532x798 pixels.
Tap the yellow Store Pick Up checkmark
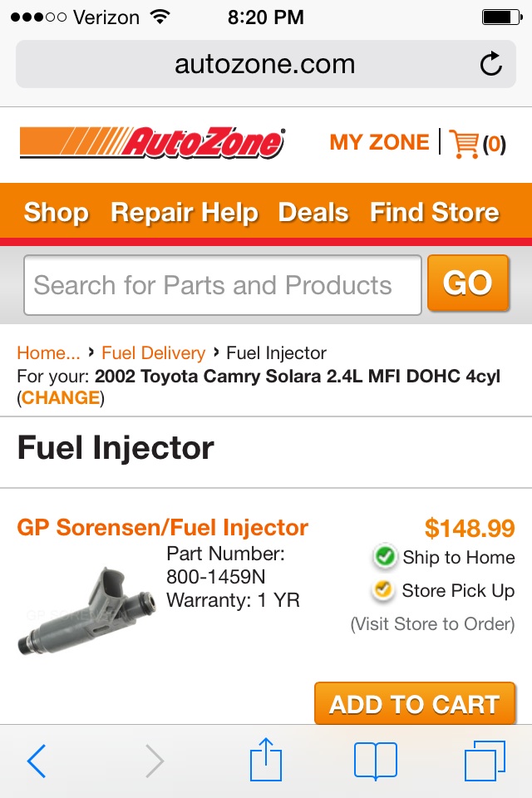[x=383, y=590]
